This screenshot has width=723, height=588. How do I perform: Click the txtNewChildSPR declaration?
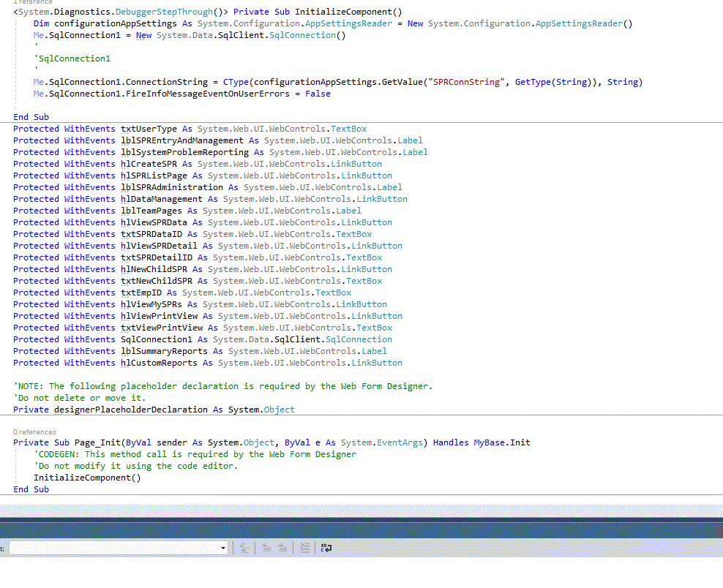(x=157, y=281)
